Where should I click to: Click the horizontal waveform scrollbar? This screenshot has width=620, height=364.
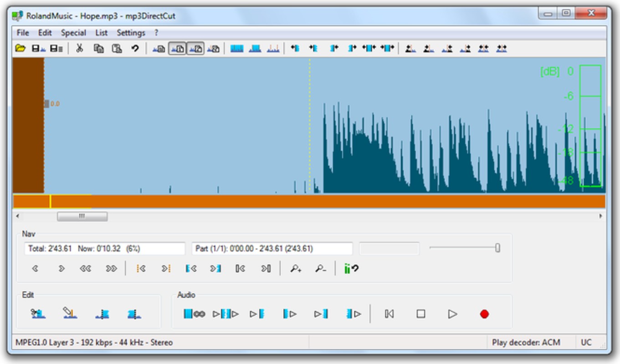coord(82,217)
